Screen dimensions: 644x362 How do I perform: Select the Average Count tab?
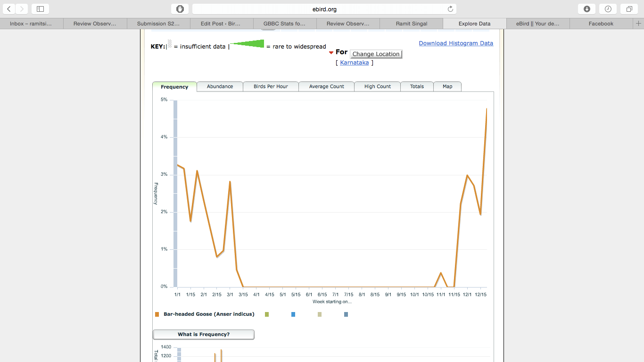coord(327,86)
